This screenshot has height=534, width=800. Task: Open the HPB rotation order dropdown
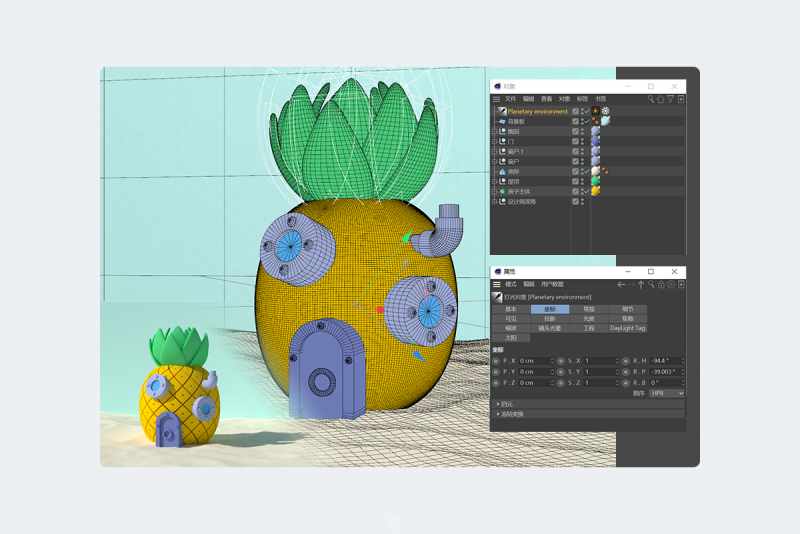pyautogui.click(x=667, y=393)
